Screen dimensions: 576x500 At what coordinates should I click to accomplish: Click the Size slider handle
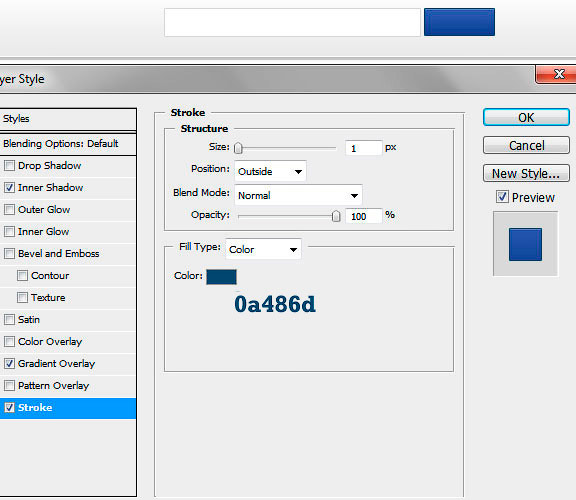pyautogui.click(x=238, y=148)
